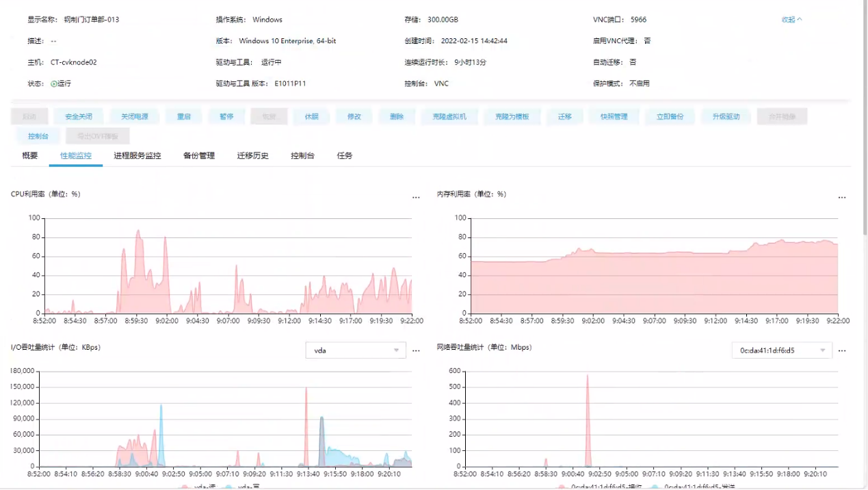
Task: Open CPU利用率 chart more-options menu
Action: coord(416,198)
